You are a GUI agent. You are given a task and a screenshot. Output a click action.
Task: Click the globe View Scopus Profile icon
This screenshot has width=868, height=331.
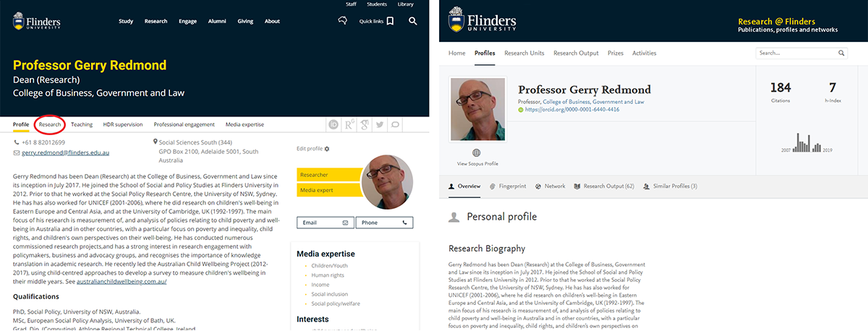tap(477, 152)
